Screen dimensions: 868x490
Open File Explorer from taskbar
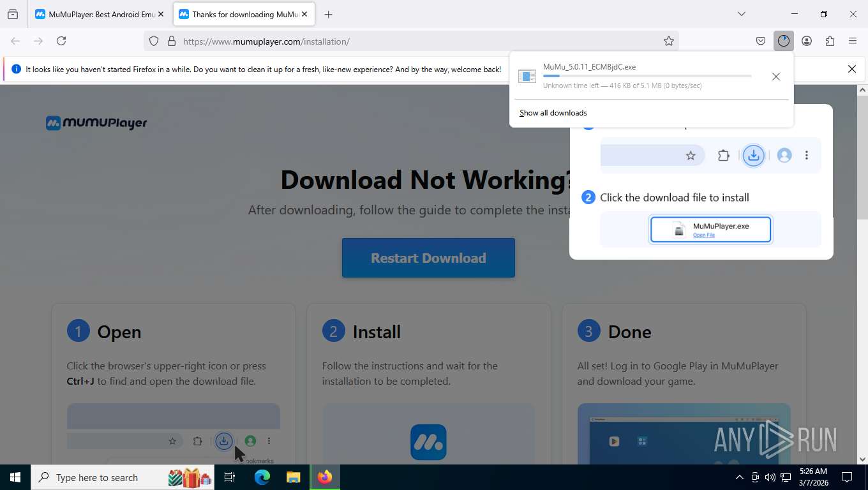click(293, 477)
